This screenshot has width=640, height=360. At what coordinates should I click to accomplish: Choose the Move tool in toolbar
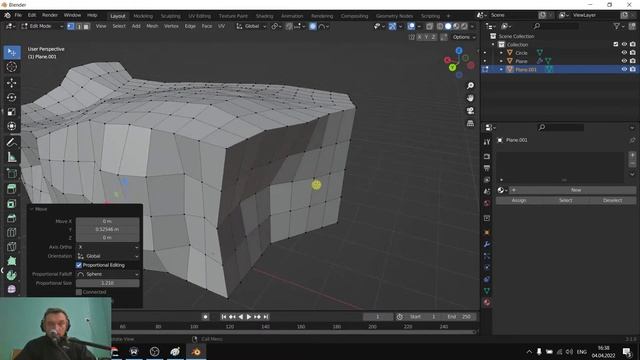tap(11, 83)
